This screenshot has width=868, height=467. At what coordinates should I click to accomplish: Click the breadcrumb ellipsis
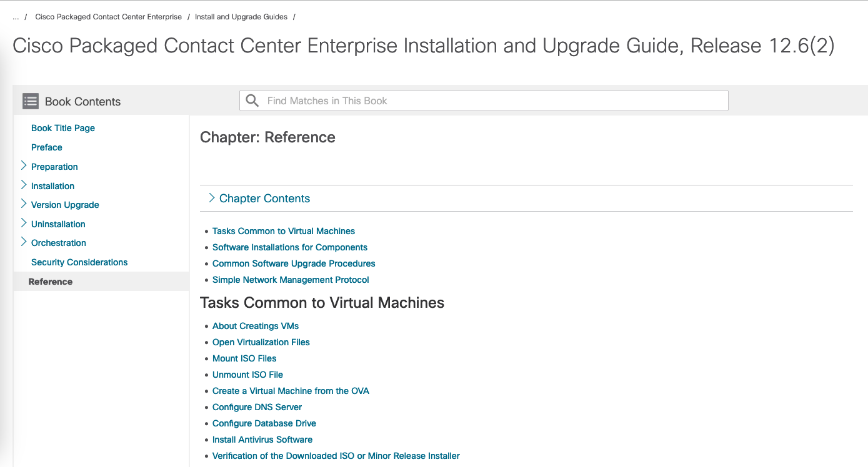point(16,17)
